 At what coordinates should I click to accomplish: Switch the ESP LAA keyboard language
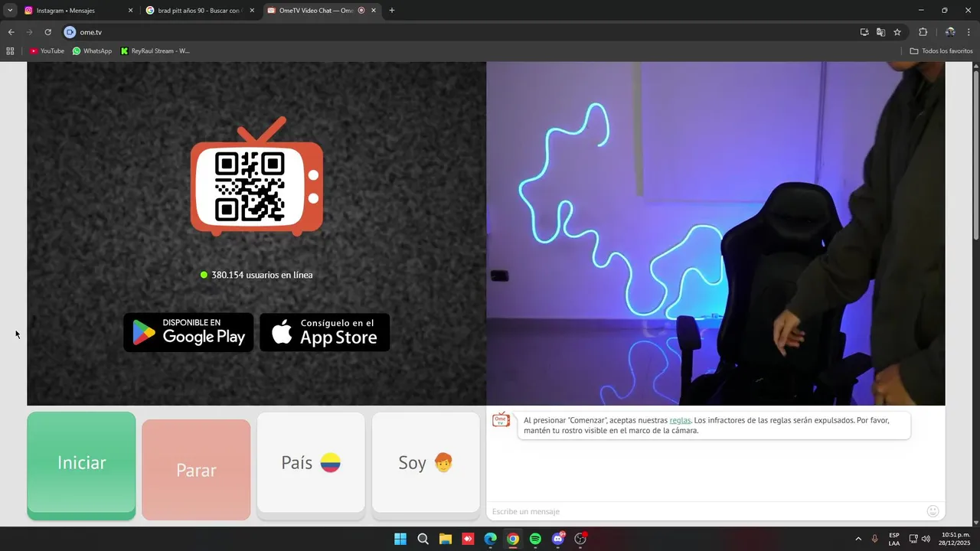pyautogui.click(x=894, y=539)
